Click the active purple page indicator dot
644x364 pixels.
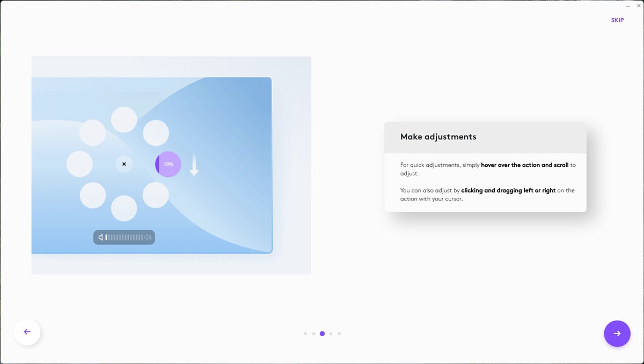(x=322, y=333)
